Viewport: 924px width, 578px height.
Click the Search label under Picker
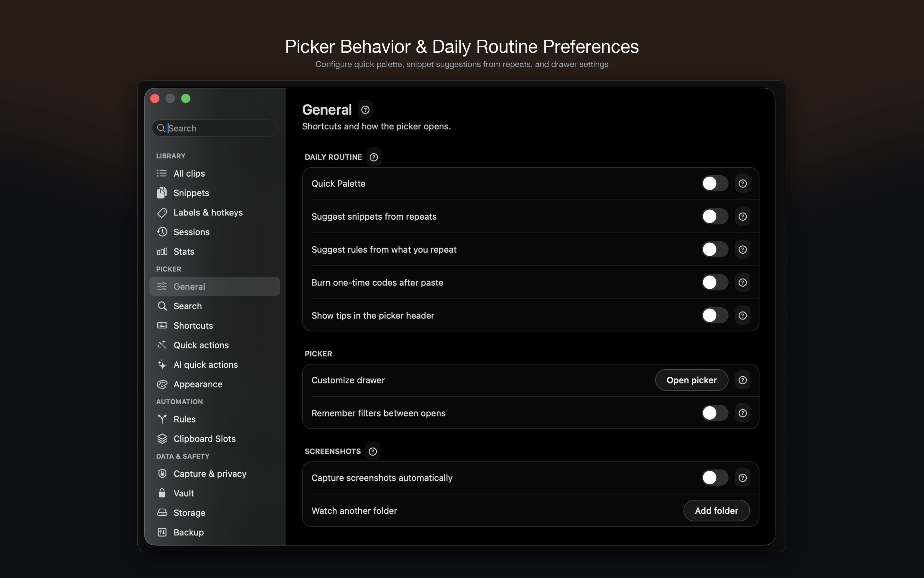187,306
